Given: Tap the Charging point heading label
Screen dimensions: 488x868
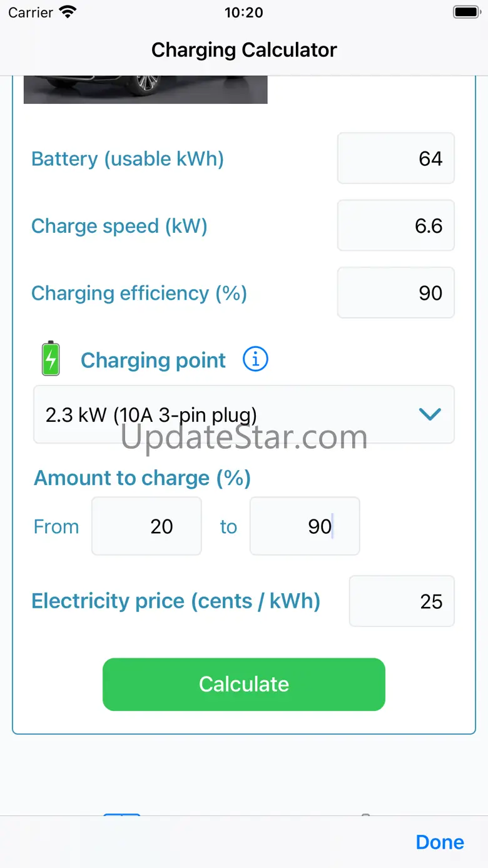Looking at the screenshot, I should point(153,360).
